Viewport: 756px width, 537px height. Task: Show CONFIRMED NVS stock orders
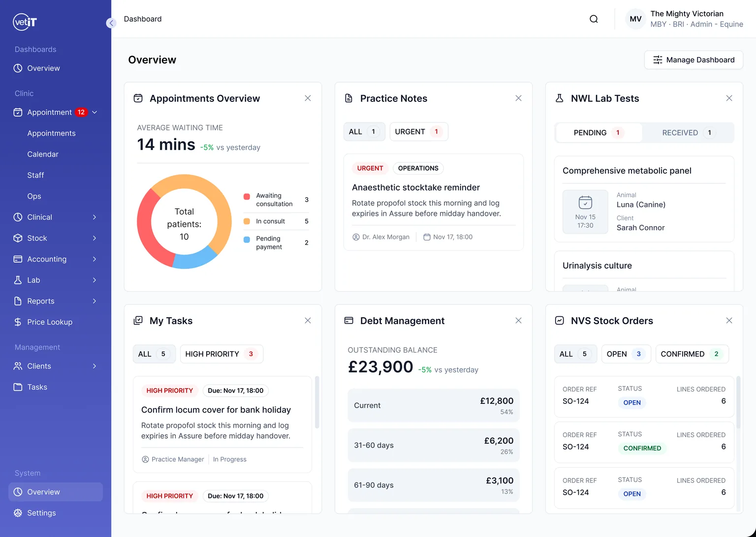692,354
